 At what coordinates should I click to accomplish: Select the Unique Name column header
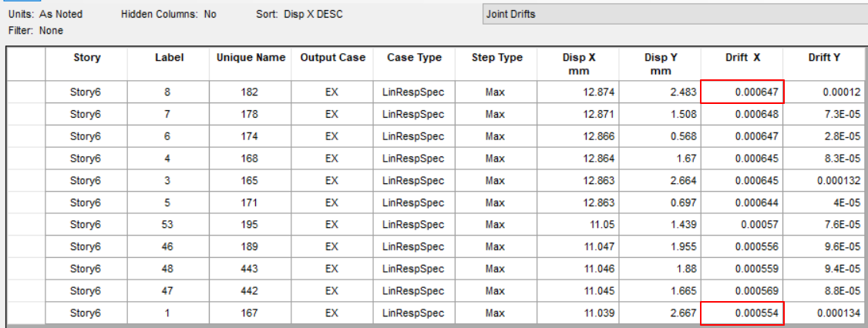pyautogui.click(x=251, y=58)
